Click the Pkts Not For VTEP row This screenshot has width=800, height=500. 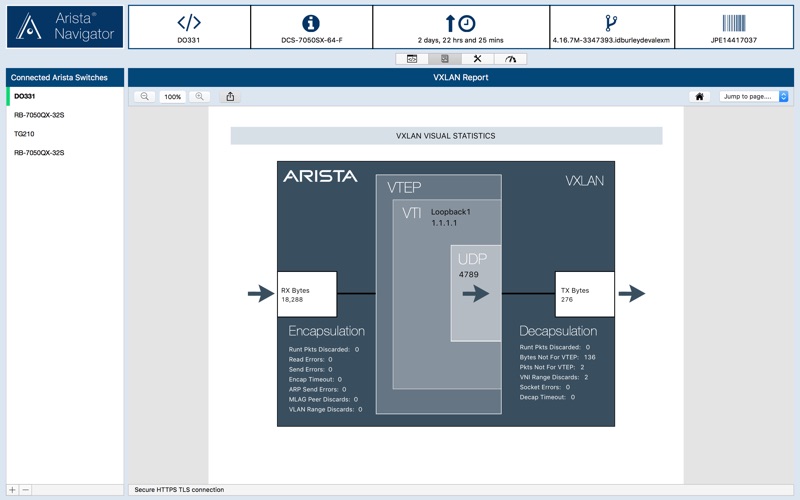point(552,367)
